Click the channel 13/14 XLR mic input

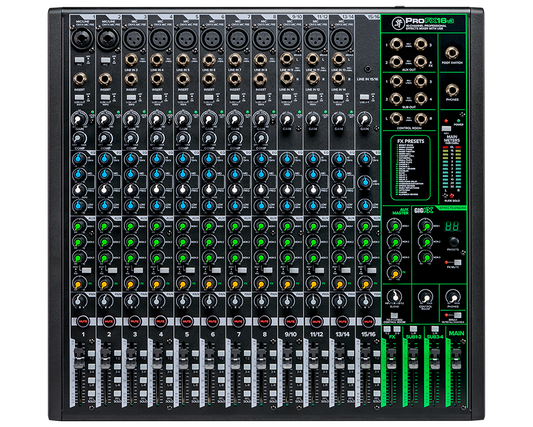tap(341, 38)
